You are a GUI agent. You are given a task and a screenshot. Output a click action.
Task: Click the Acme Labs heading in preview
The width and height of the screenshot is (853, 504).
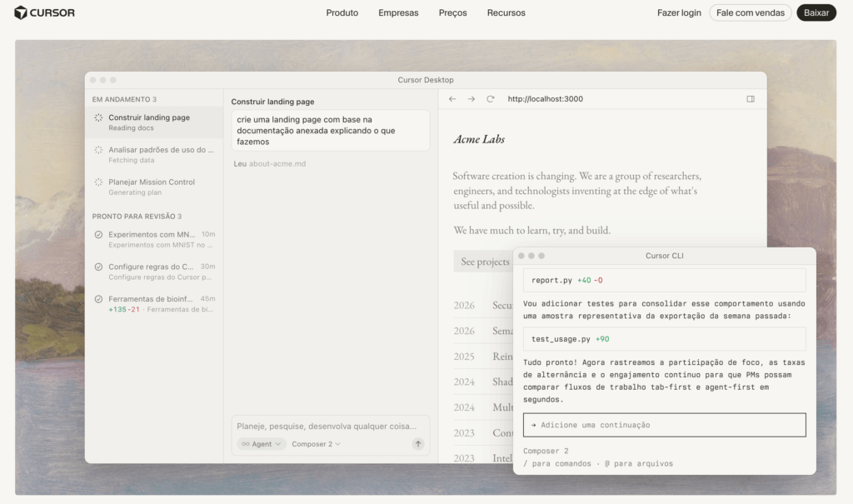tap(479, 139)
